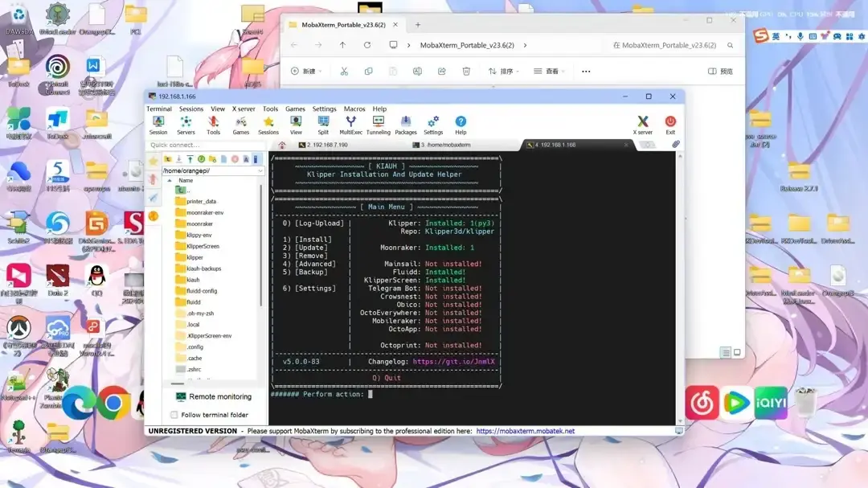
Task: Click the 预览 preview button in Explorer
Action: point(720,71)
